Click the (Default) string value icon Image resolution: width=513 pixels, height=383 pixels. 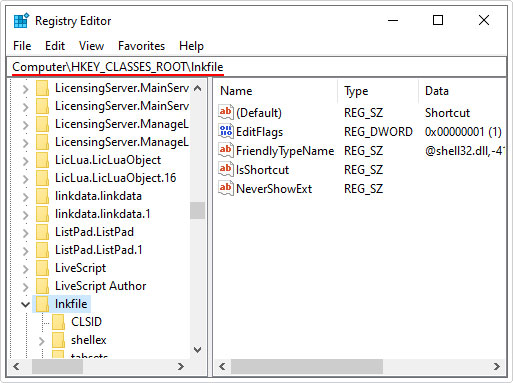(x=226, y=112)
